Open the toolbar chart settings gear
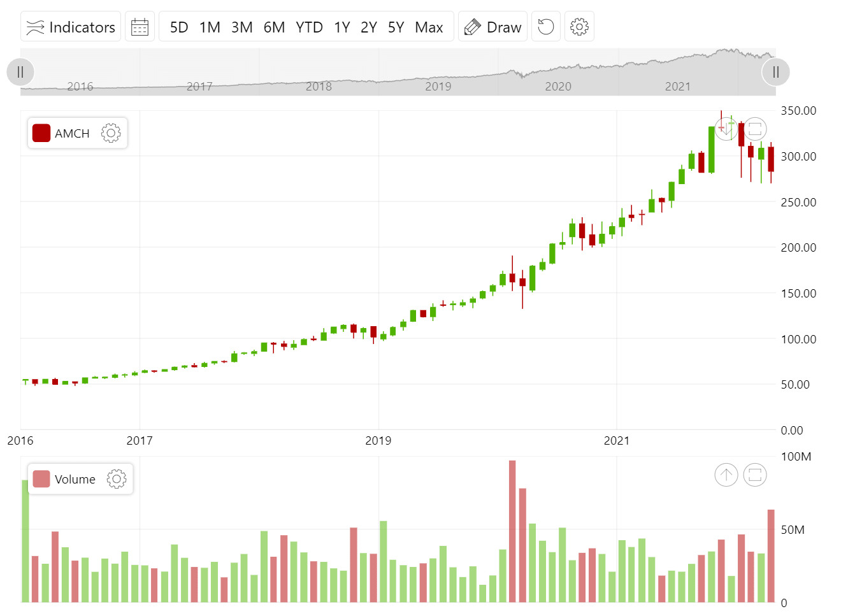841x616 pixels. 579,26
